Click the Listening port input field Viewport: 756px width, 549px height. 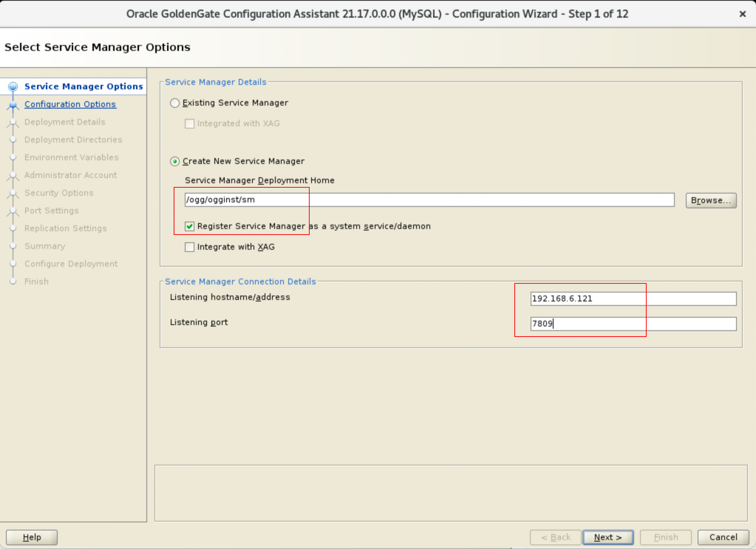633,324
